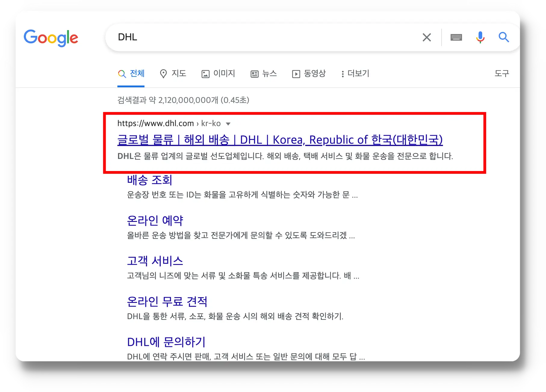Start voice search with the microphone icon

[x=480, y=37]
